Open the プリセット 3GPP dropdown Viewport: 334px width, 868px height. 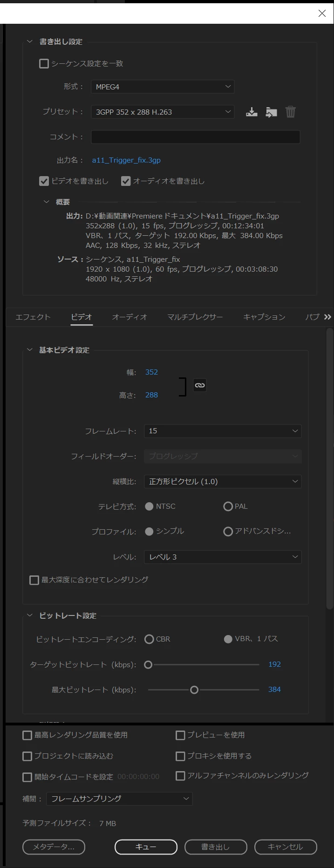(x=163, y=112)
